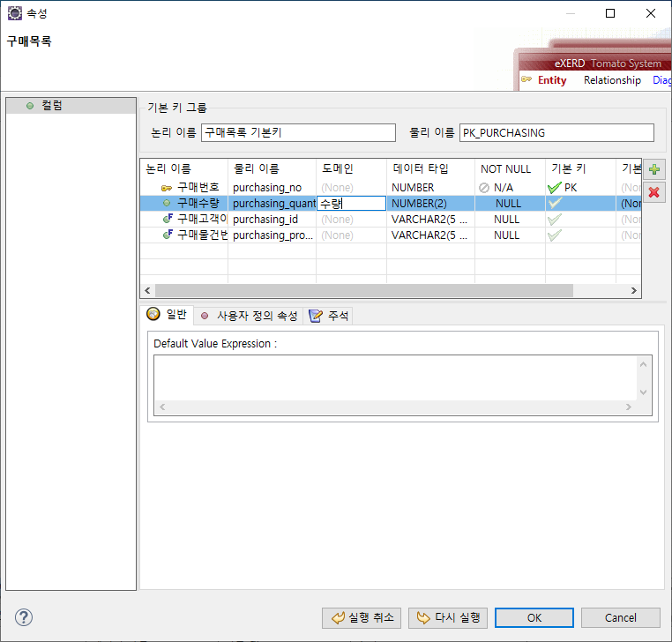Open the 일반 tab
The image size is (672, 642).
[x=168, y=315]
